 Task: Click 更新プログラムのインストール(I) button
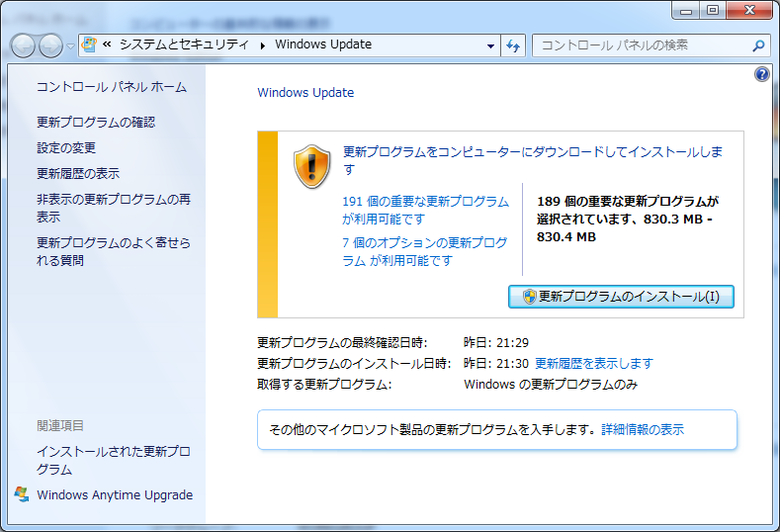[621, 297]
